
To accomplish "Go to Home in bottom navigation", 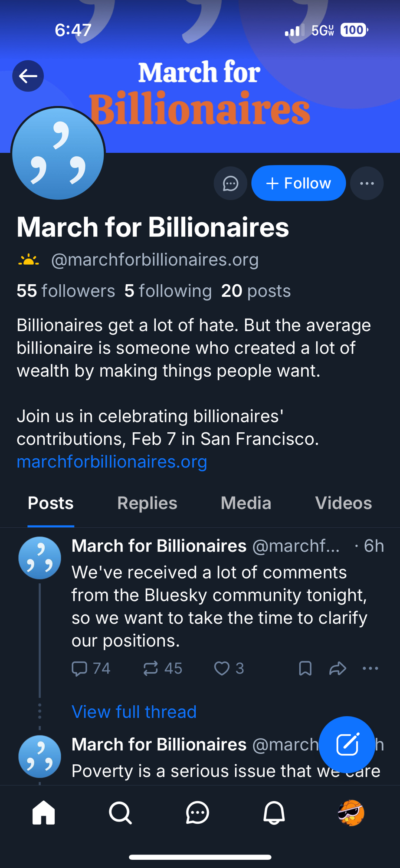I will (44, 812).
